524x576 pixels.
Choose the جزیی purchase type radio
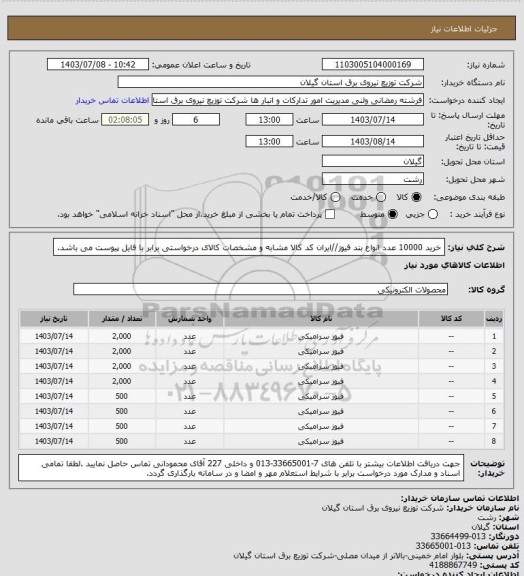433,214
